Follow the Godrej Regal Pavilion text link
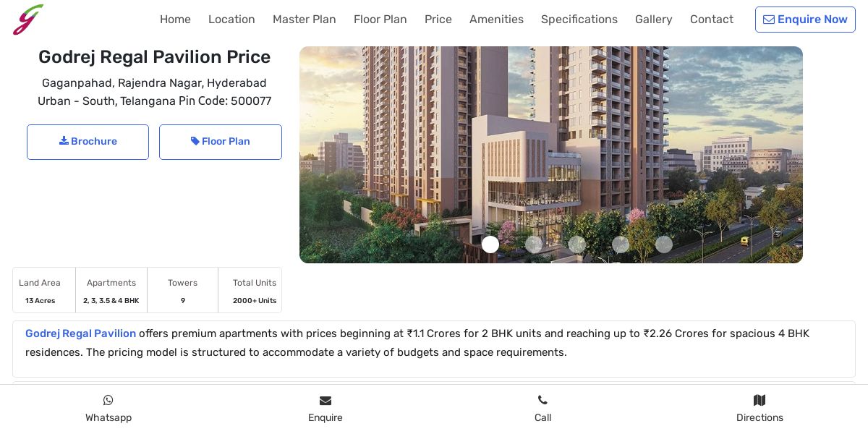Screen dimensions: 868x434 [x=80, y=333]
